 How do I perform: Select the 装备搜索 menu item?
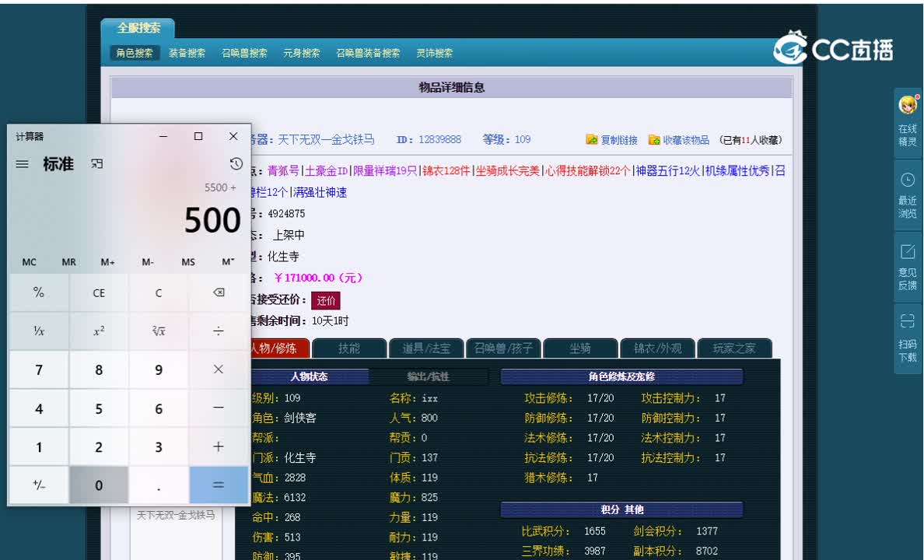187,52
